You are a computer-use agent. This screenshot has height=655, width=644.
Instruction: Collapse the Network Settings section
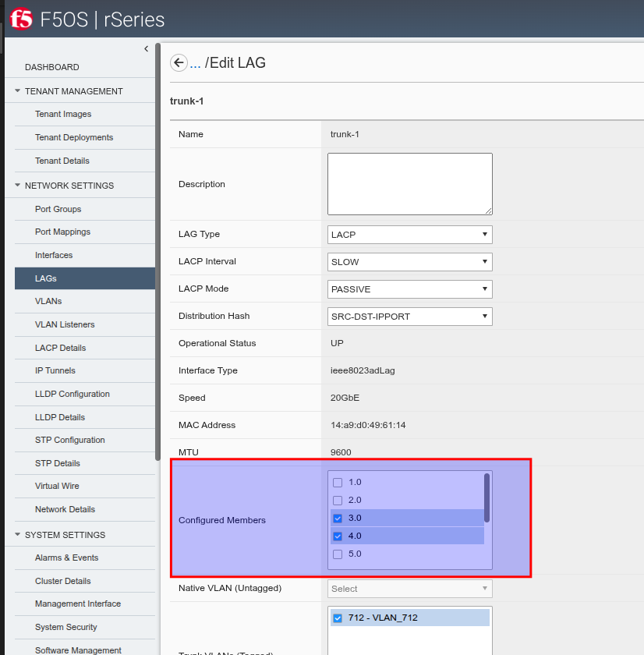18,186
